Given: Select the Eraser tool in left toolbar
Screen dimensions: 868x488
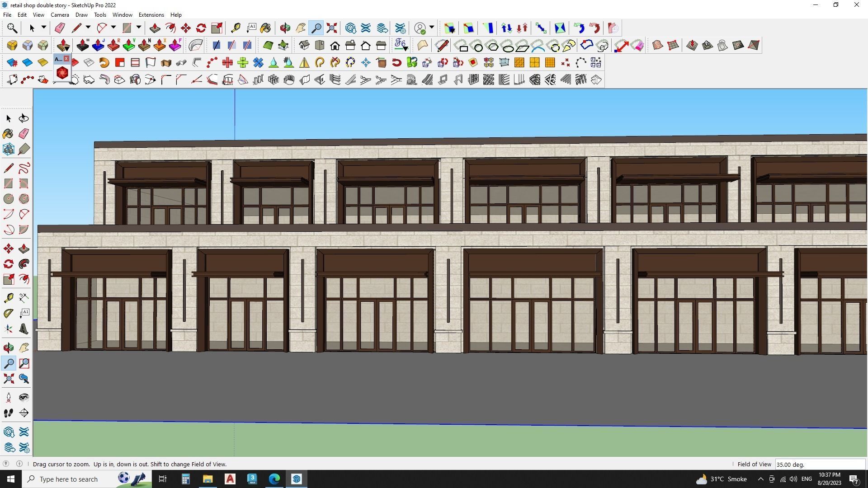Looking at the screenshot, I should (24, 133).
